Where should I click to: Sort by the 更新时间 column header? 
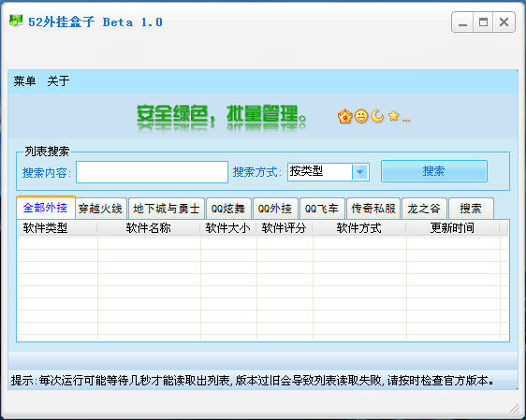point(453,228)
